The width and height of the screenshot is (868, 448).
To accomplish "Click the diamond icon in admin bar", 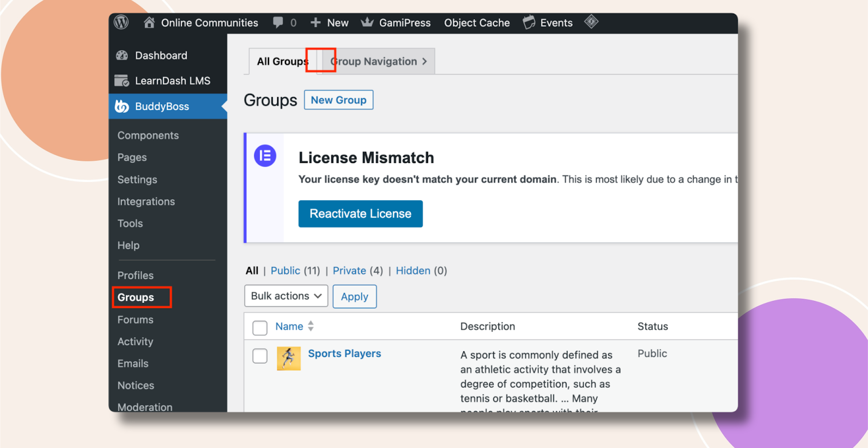I will coord(591,22).
